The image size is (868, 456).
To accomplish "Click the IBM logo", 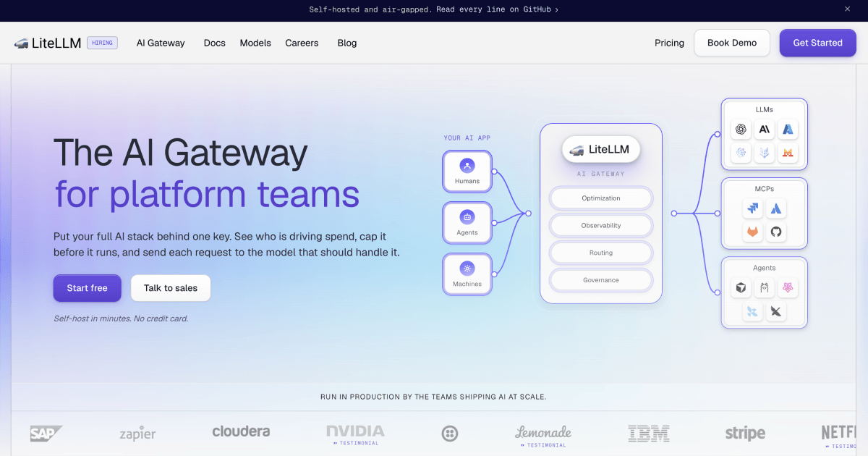I will (648, 434).
